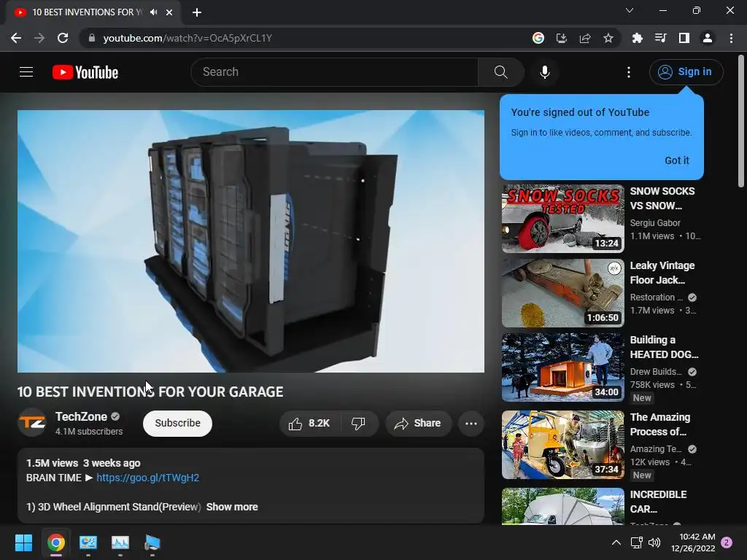Open Leaky Vintage Floor Jack thumbnail
The image size is (747, 560).
click(562, 293)
